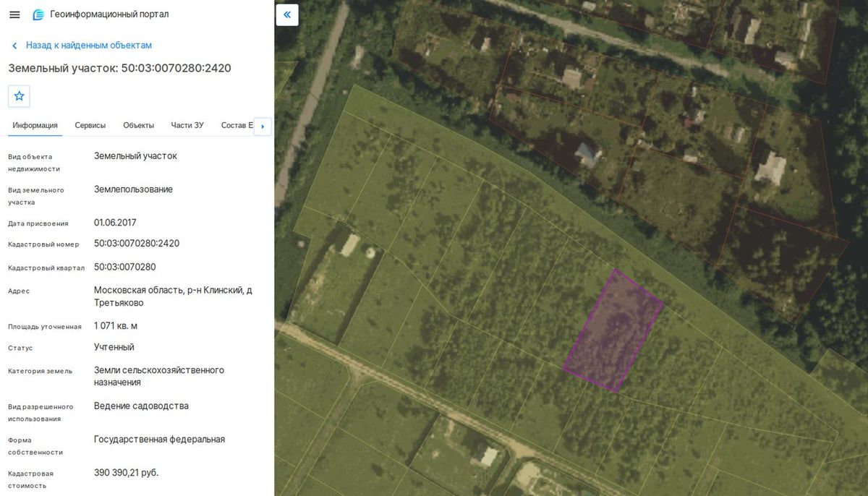Click the cadastral cost 390 390,21 руб.
868x496 pixels.
tap(126, 472)
